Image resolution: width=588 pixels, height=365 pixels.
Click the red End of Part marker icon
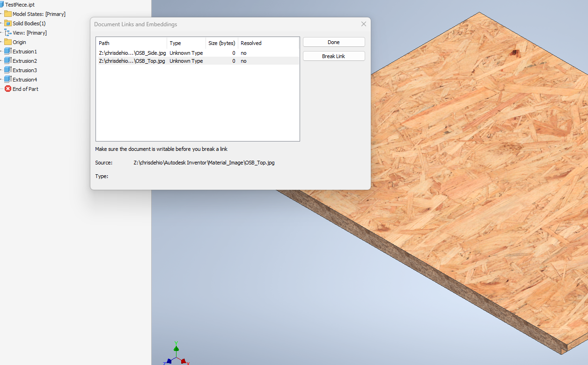click(8, 89)
